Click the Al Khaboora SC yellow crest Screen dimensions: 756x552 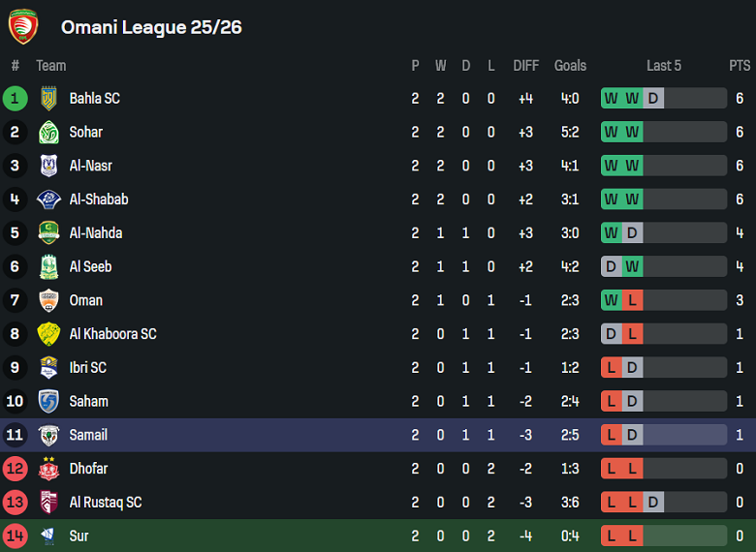48,334
